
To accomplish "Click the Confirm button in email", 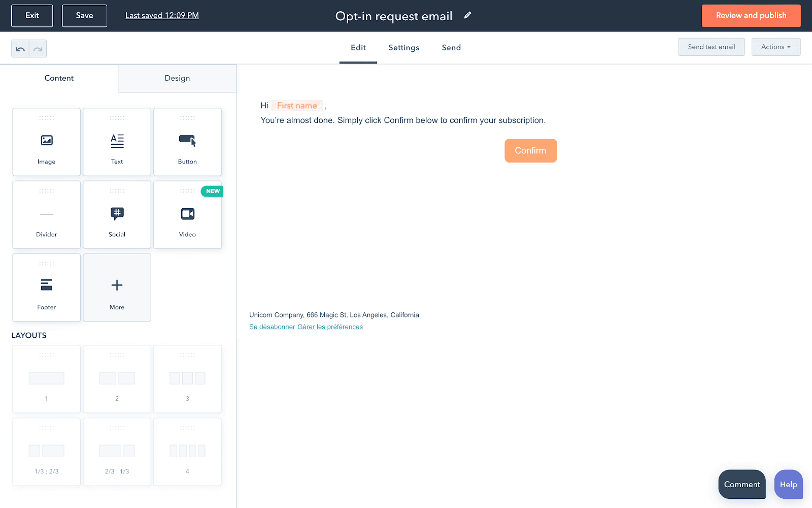I will tap(531, 151).
